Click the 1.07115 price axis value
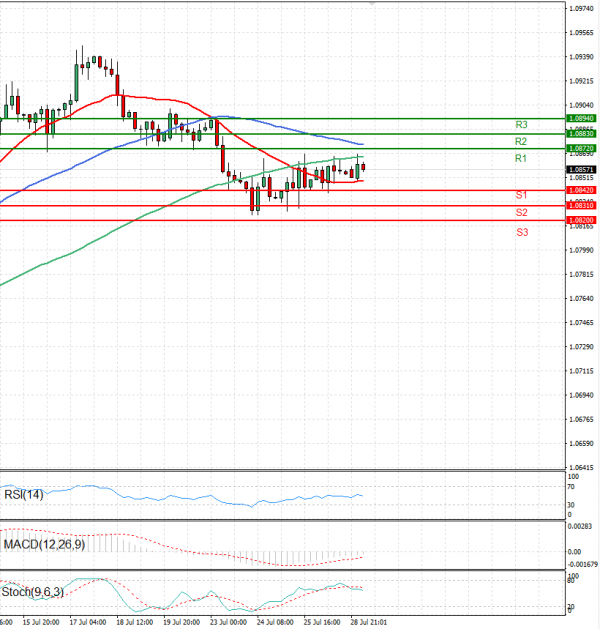Image resolution: width=600 pixels, height=629 pixels. (x=582, y=371)
